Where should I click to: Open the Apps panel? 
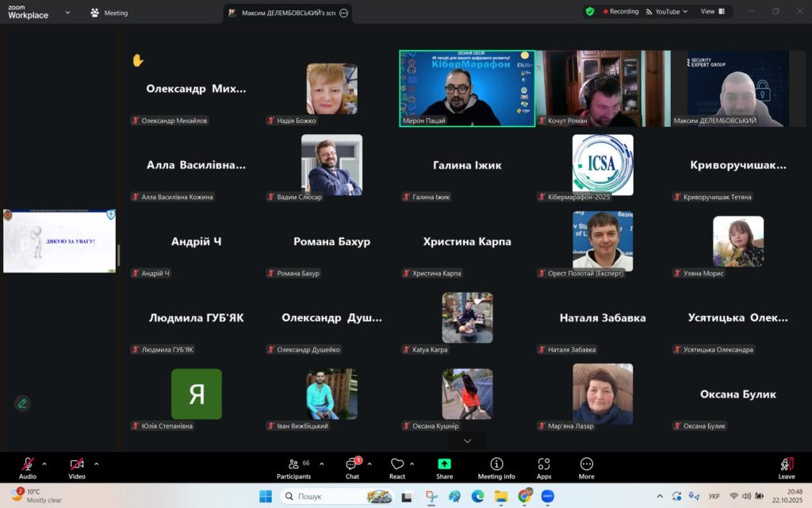click(544, 466)
